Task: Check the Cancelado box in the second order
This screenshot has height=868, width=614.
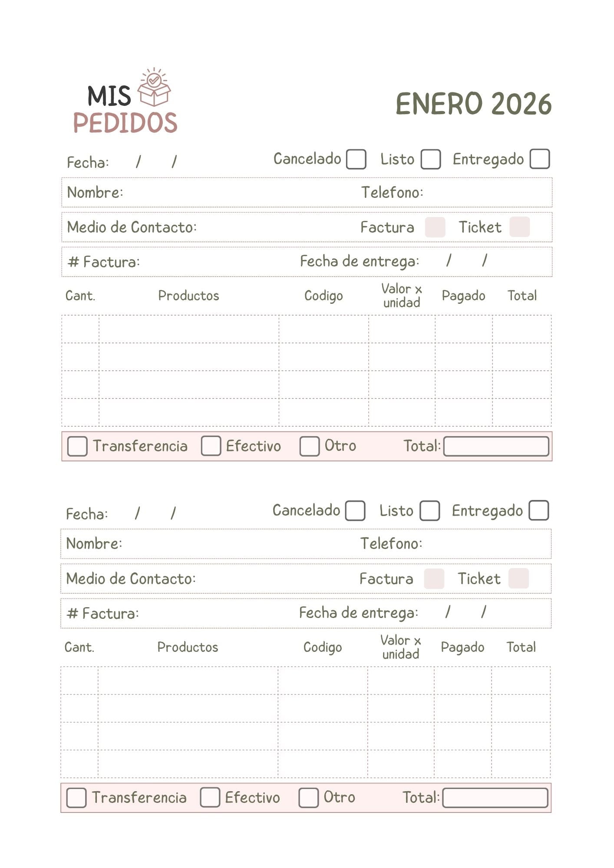Action: (355, 511)
